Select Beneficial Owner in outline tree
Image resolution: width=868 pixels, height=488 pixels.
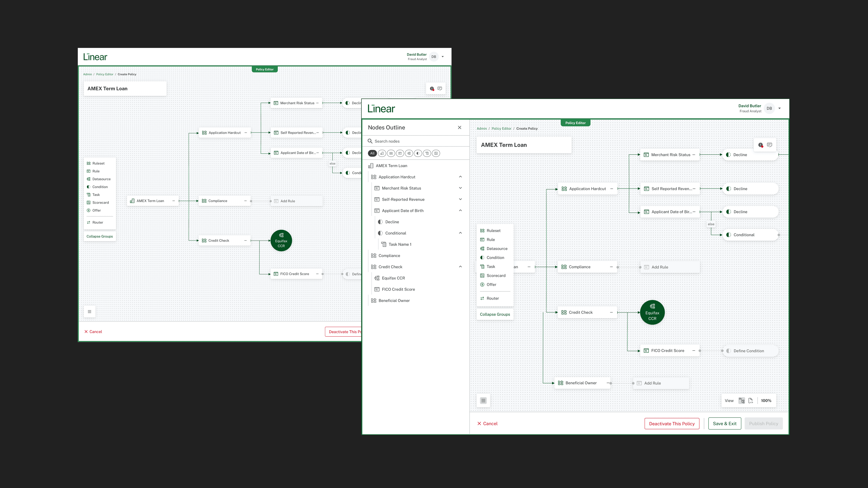point(394,300)
